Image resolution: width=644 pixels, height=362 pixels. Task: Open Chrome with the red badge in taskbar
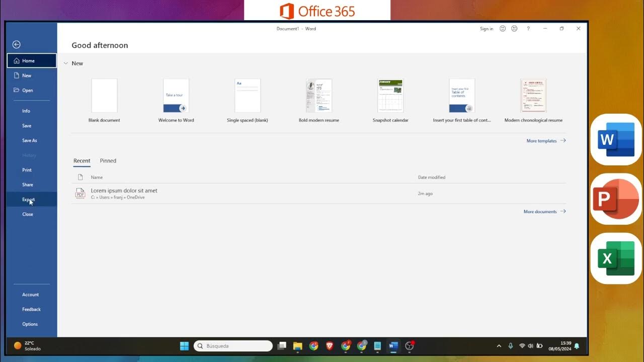[x=346, y=346]
